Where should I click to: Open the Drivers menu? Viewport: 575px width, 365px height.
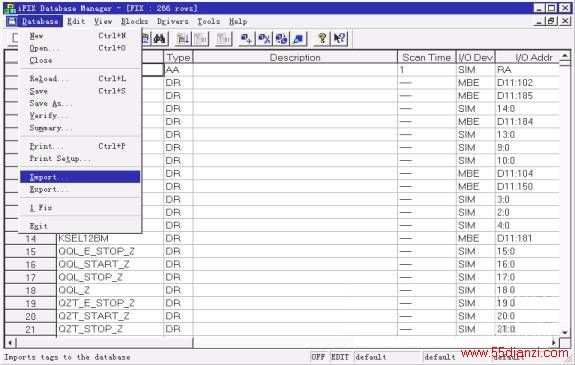(x=172, y=21)
